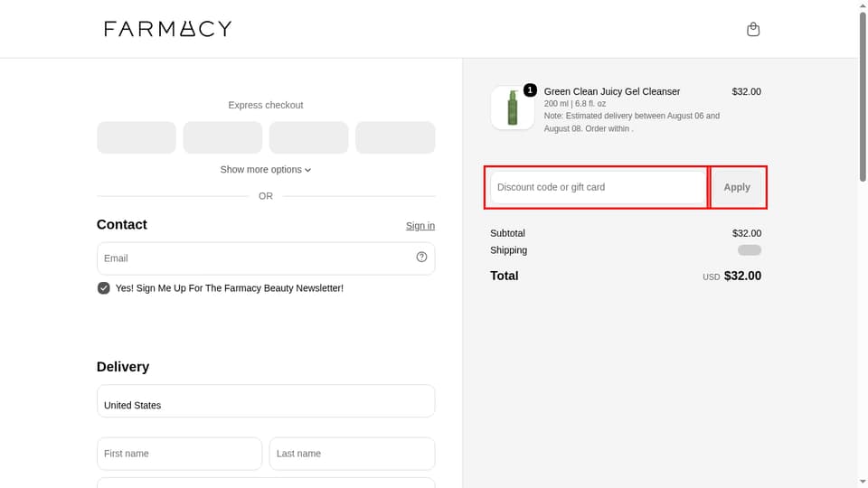Viewport: 868px width, 488px height.
Task: Click the Subtotal $32.00 value
Action: 746,233
